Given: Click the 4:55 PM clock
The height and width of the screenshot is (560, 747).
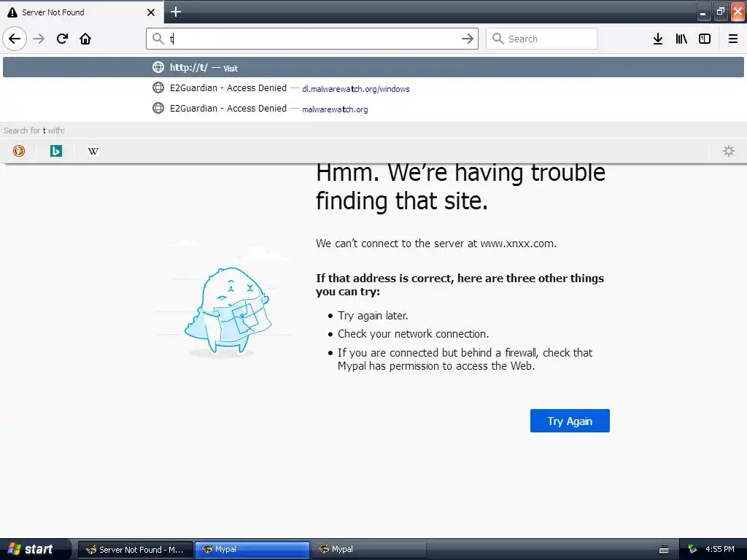Looking at the screenshot, I should tap(720, 550).
